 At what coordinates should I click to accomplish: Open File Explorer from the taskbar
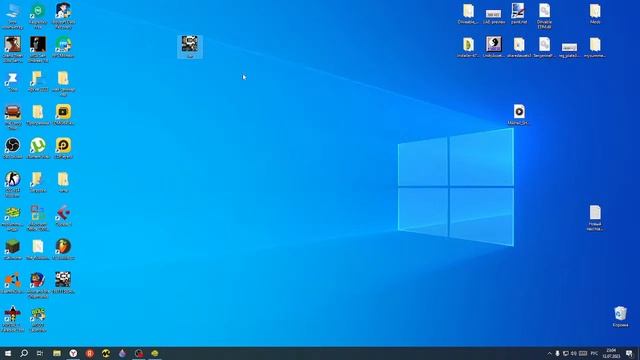tap(57, 353)
